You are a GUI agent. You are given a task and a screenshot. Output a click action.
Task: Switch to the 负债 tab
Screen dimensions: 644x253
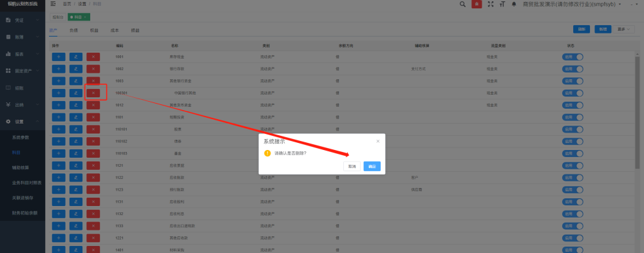pos(73,30)
